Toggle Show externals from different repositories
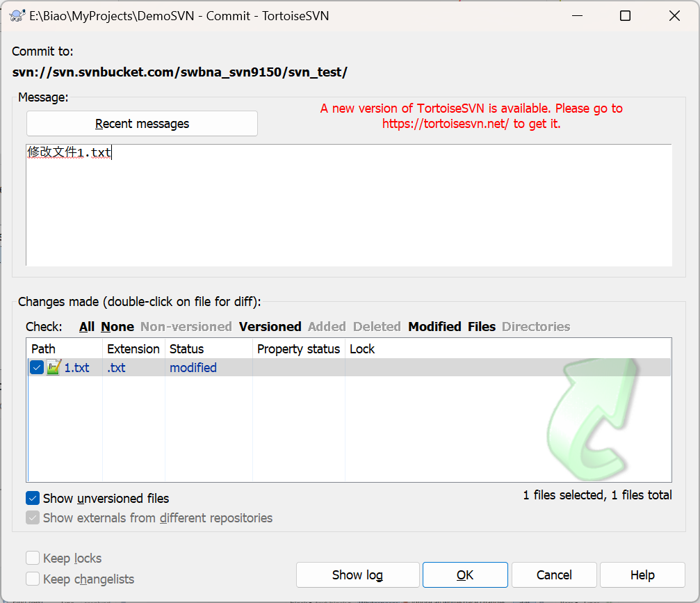Image resolution: width=700 pixels, height=603 pixels. (x=33, y=517)
